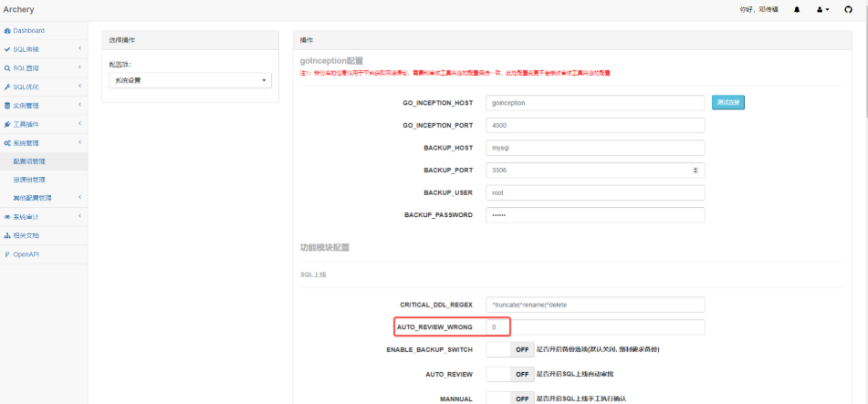Open 配置项管理 submenu item
The image size is (868, 404).
tap(44, 161)
